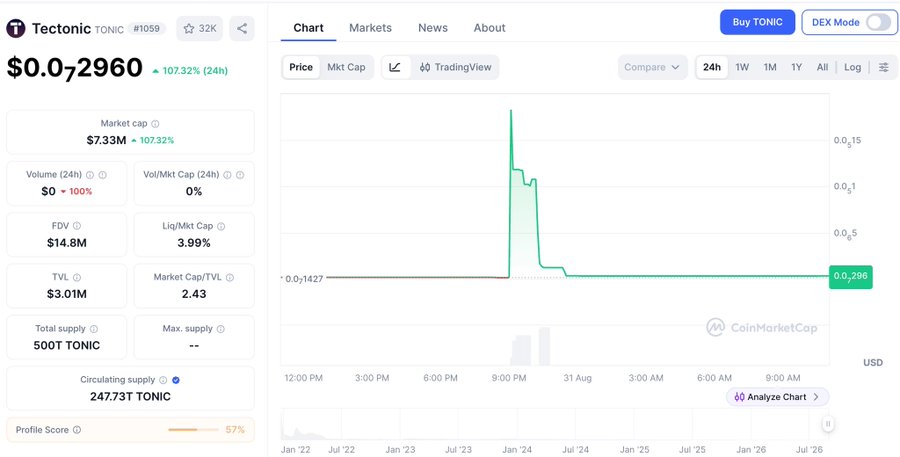Click the 57% profile score value
The image size is (900, 457).
235,430
